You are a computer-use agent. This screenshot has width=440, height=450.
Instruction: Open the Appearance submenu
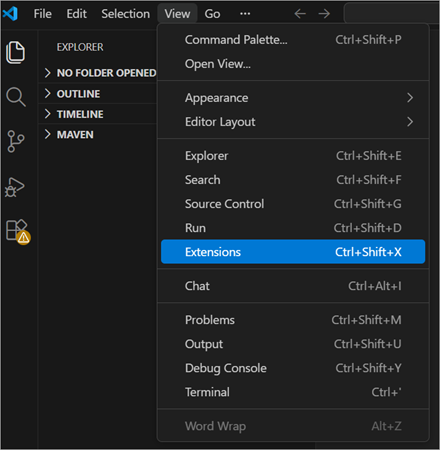coord(293,98)
